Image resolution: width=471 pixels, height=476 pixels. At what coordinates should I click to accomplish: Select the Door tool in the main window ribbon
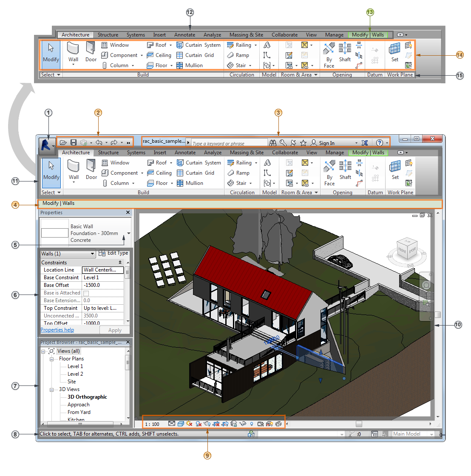pyautogui.click(x=91, y=170)
